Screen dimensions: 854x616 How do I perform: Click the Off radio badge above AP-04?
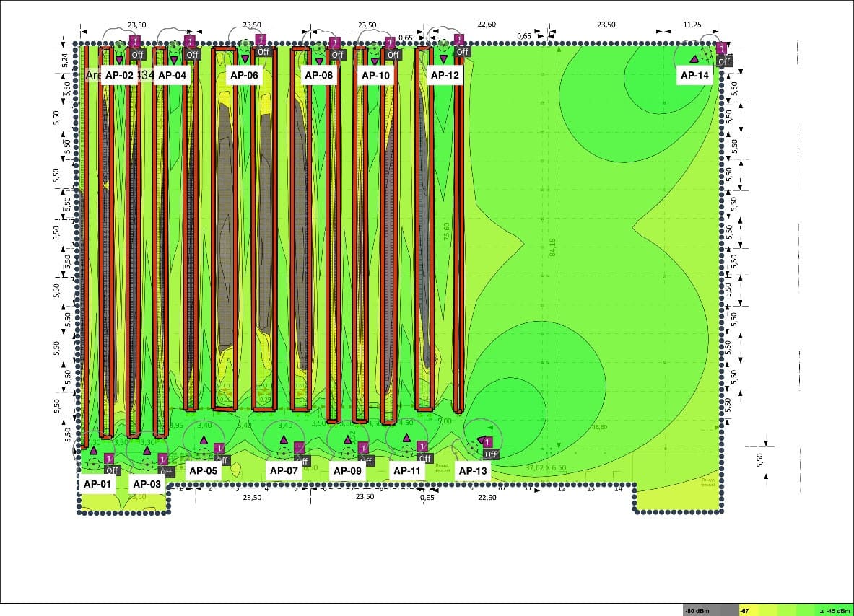point(192,54)
